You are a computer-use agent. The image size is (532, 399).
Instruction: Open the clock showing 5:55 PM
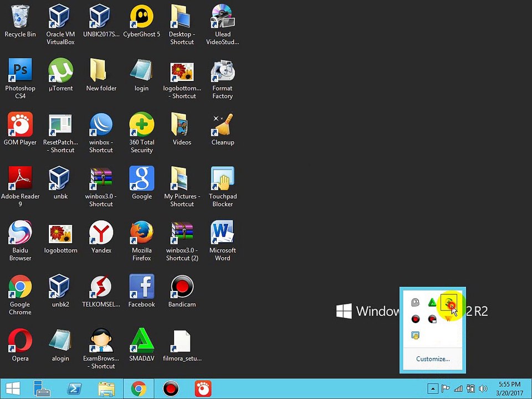point(510,389)
